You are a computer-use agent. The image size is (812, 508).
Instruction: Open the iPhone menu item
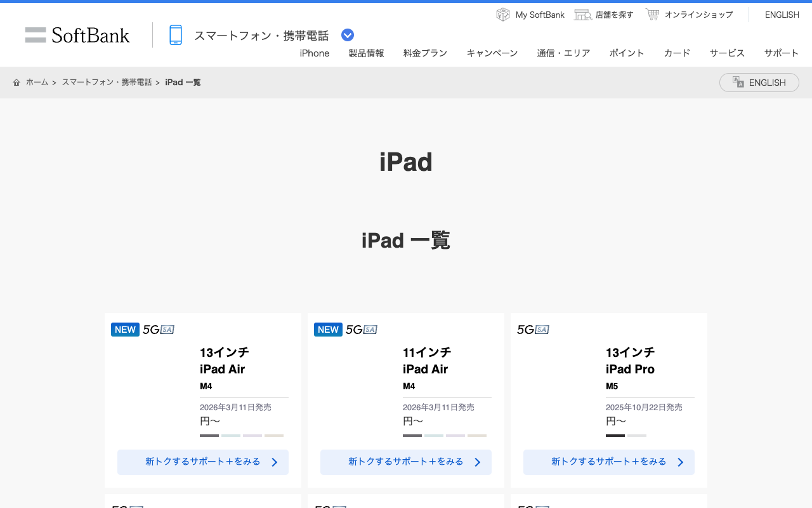(315, 53)
